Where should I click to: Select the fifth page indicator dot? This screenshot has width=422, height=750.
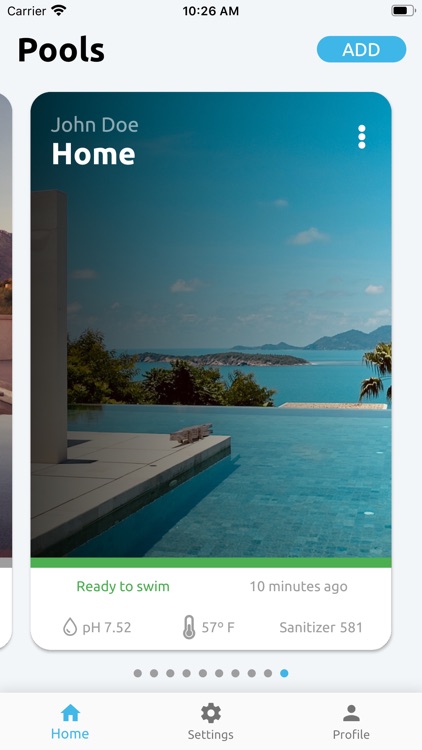click(203, 673)
